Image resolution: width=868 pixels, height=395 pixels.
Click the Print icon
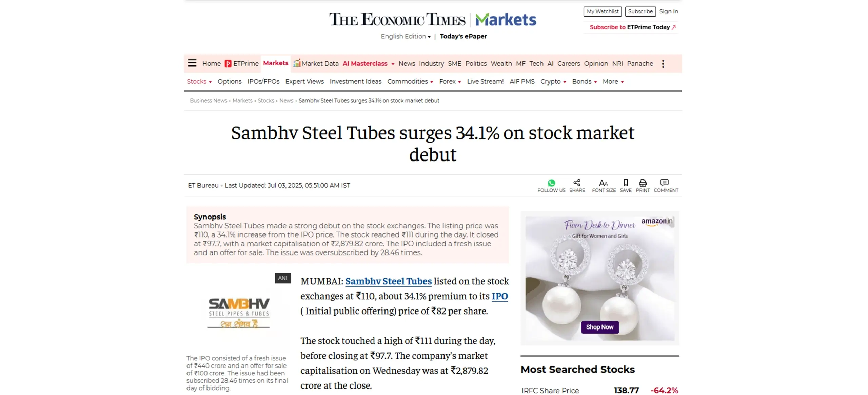(x=643, y=183)
